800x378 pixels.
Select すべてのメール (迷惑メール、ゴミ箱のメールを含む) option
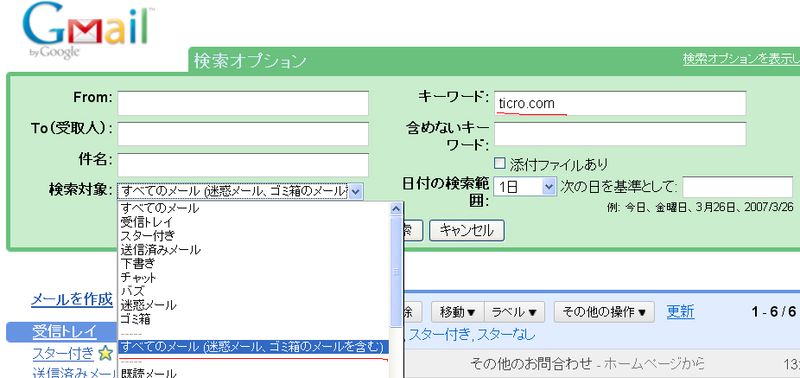pyautogui.click(x=254, y=347)
